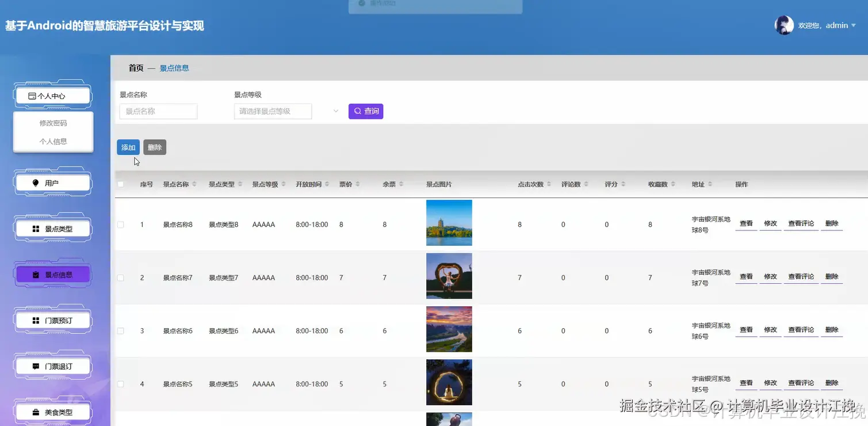Open sunset river image for 景点名称6
Viewport: 868px width, 426px height.
point(449,329)
